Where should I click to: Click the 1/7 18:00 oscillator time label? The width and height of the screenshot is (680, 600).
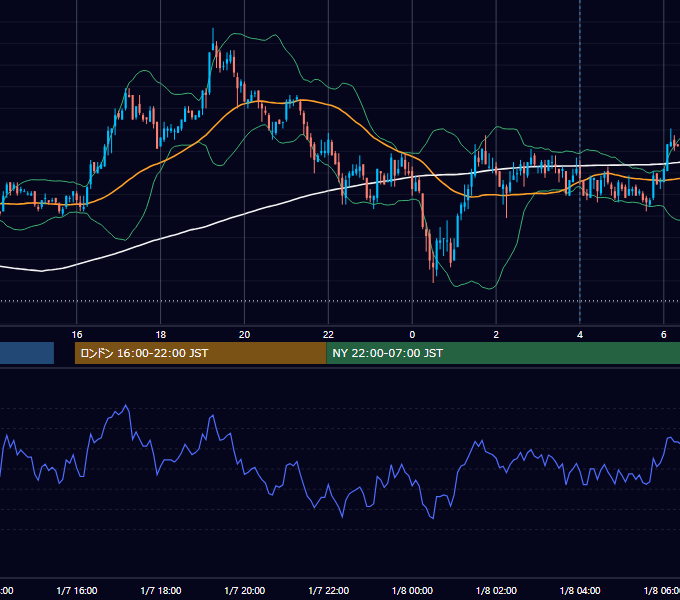point(161,590)
